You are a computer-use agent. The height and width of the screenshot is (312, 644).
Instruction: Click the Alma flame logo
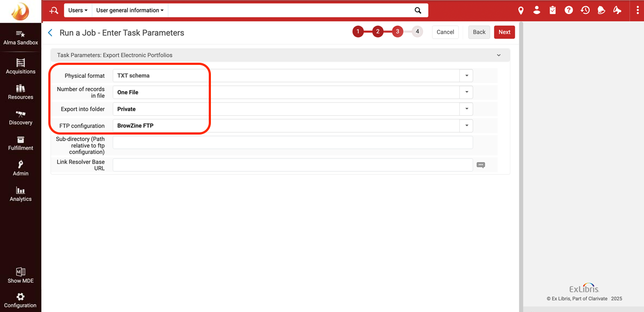click(x=20, y=11)
